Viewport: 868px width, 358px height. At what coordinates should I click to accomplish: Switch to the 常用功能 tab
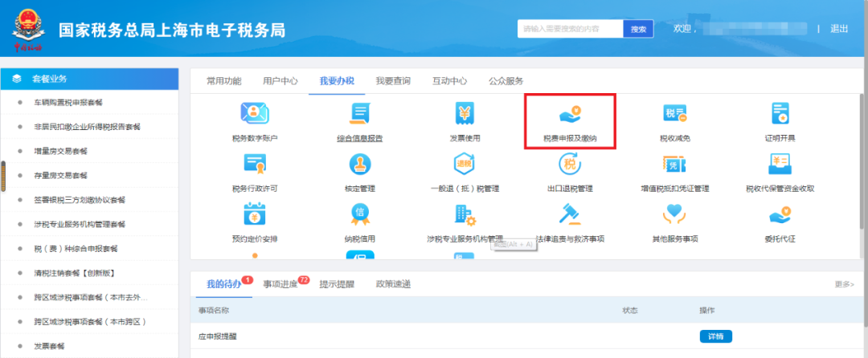tap(223, 80)
